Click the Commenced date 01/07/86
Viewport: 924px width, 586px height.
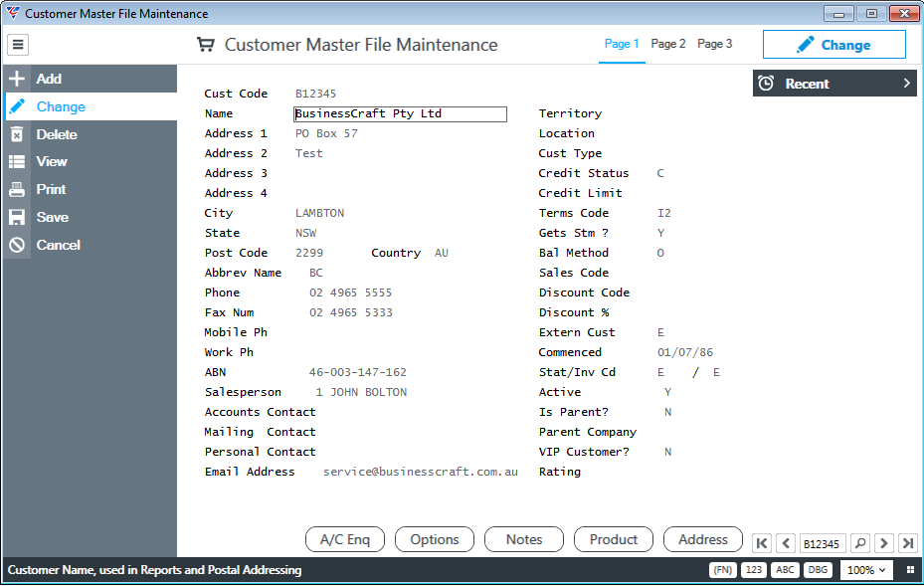[685, 352]
